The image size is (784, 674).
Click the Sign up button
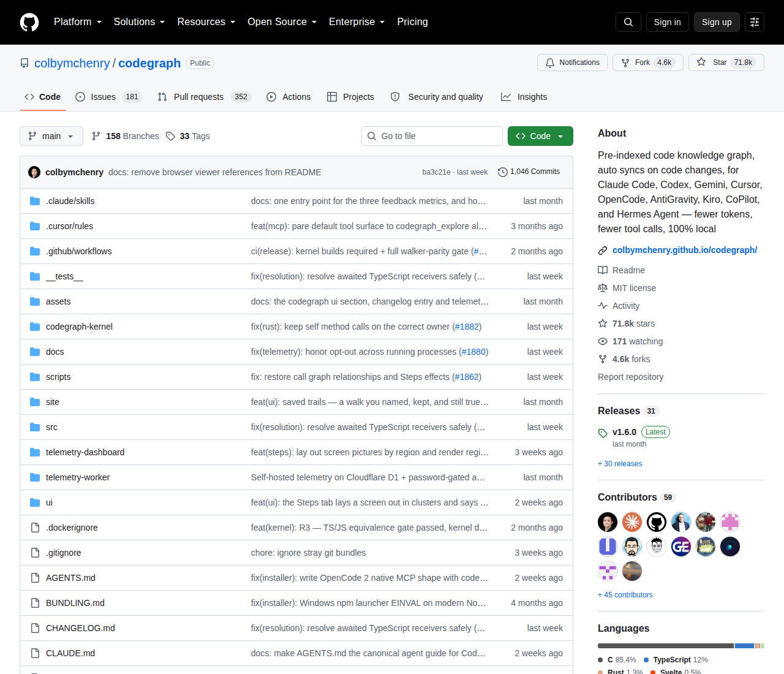717,22
